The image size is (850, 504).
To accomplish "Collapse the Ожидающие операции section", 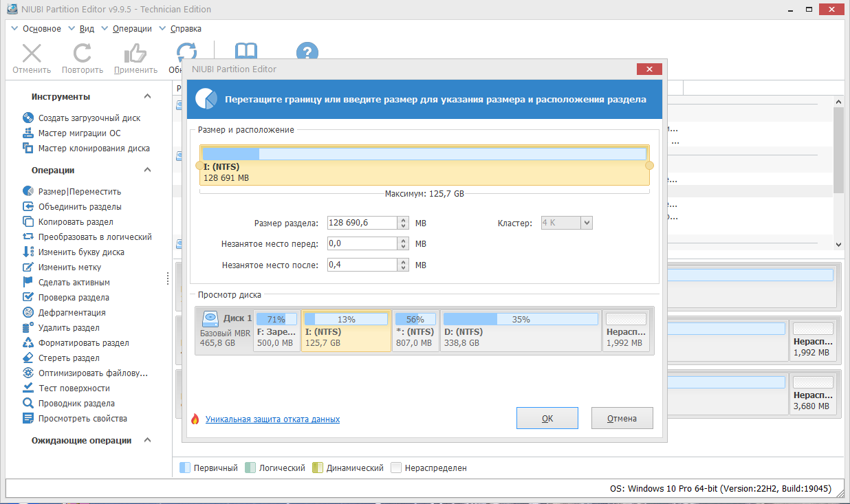I will (147, 441).
